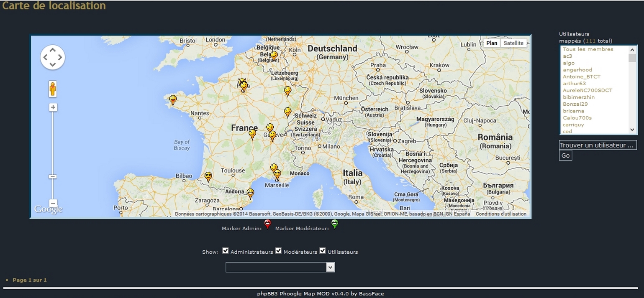This screenshot has width=644, height=298.
Task: Select Tous les membres in list
Action: pyautogui.click(x=588, y=49)
